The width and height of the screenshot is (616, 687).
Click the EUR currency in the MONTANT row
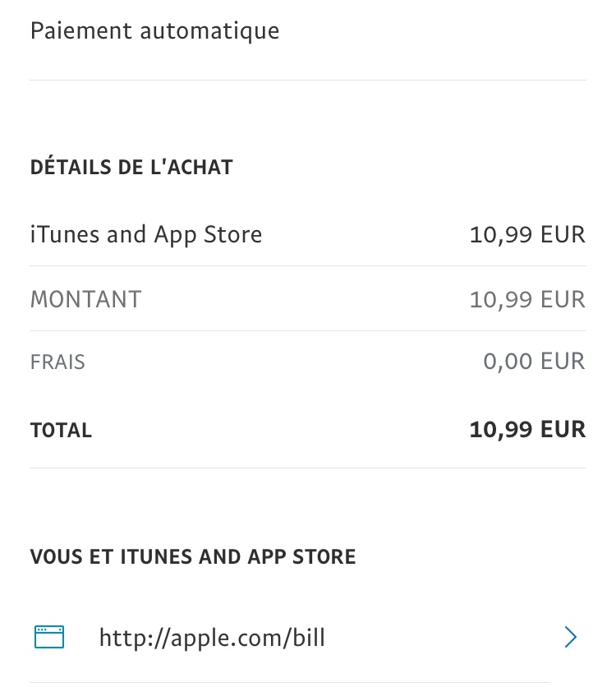[563, 299]
